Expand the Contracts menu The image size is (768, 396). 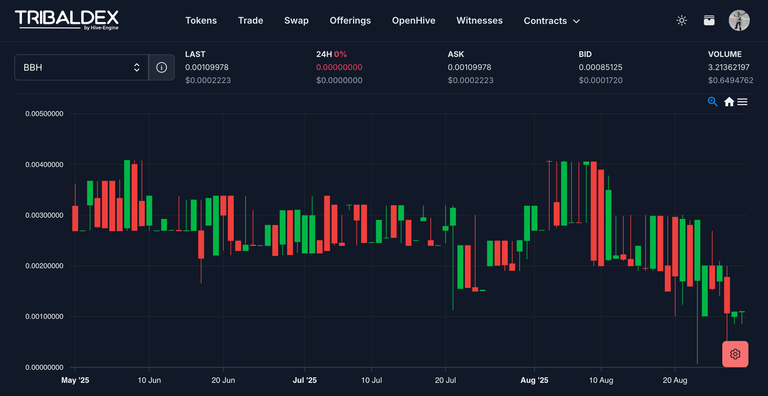(552, 21)
